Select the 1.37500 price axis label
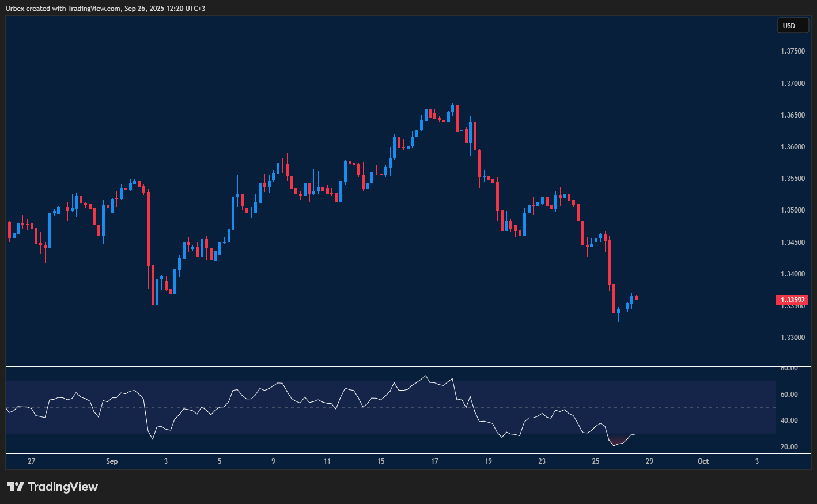The width and height of the screenshot is (817, 504). point(792,51)
